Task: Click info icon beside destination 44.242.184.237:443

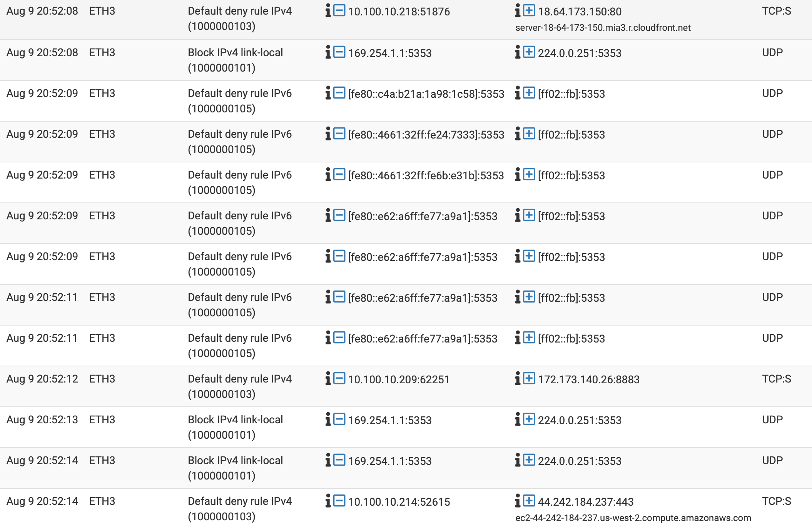Action: click(518, 501)
